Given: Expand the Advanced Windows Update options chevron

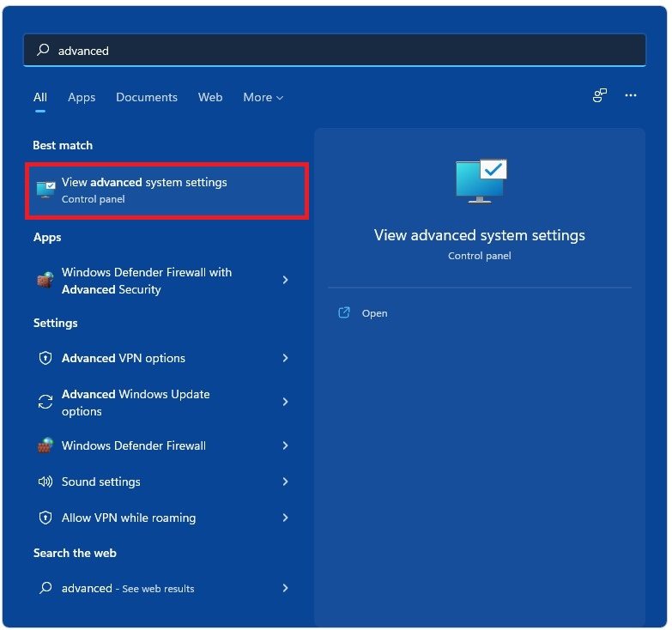Looking at the screenshot, I should coord(286,402).
